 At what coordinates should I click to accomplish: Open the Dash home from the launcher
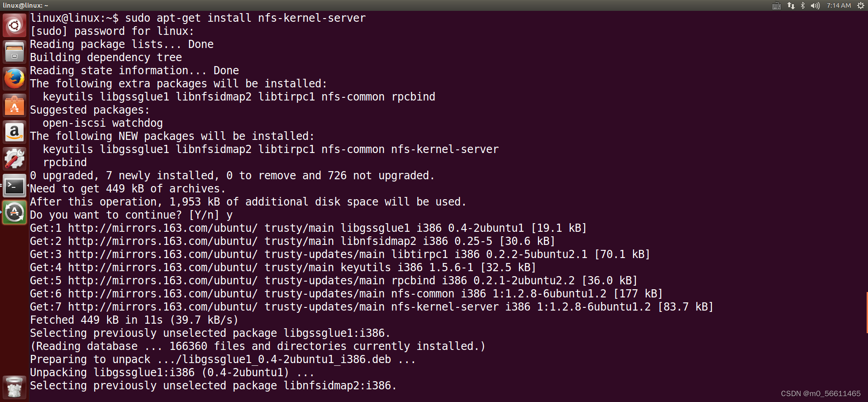14,25
